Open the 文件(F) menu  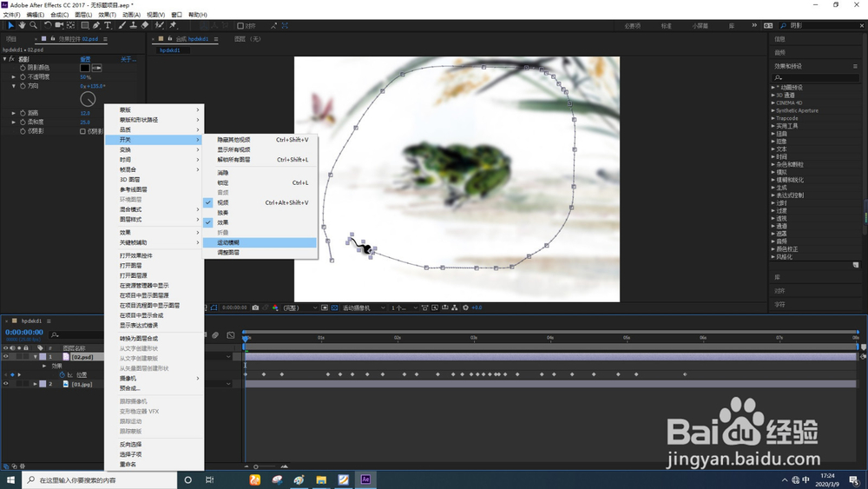click(x=11, y=15)
